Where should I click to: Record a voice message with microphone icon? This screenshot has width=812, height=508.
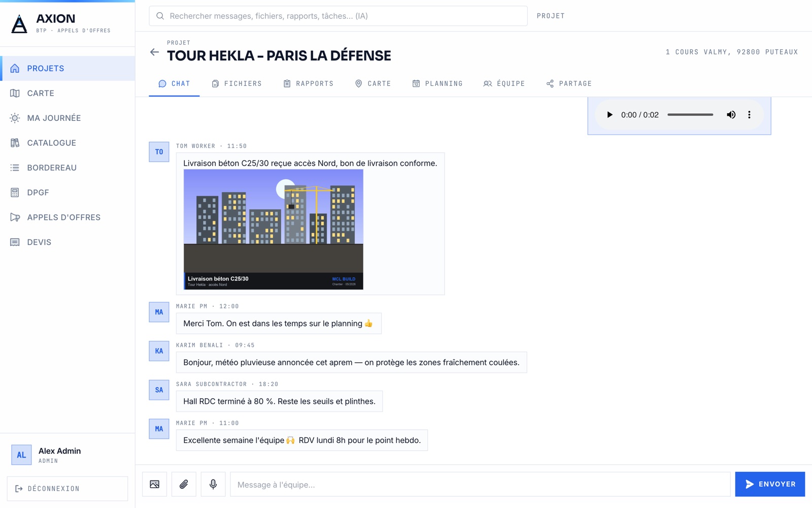tap(213, 484)
